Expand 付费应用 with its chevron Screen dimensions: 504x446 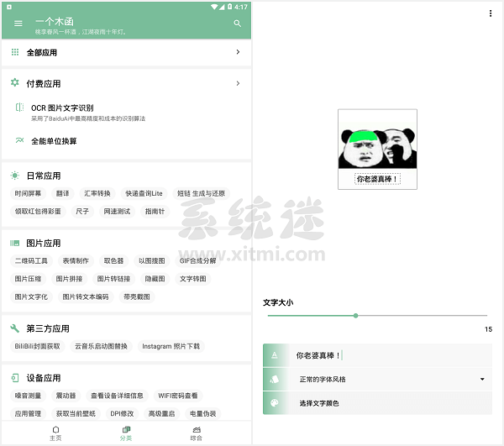coord(238,83)
